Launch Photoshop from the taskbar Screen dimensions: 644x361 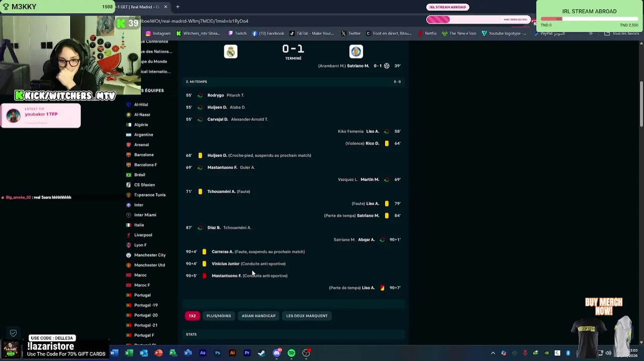coord(217,353)
